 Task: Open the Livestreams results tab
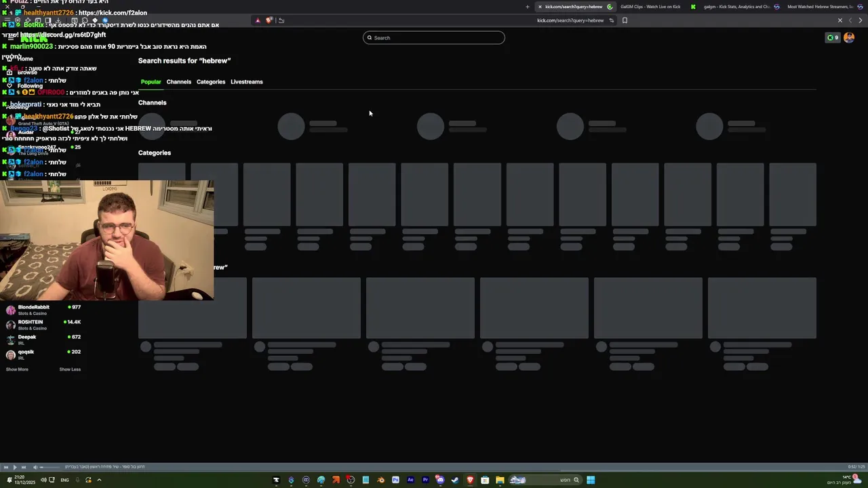click(x=247, y=82)
